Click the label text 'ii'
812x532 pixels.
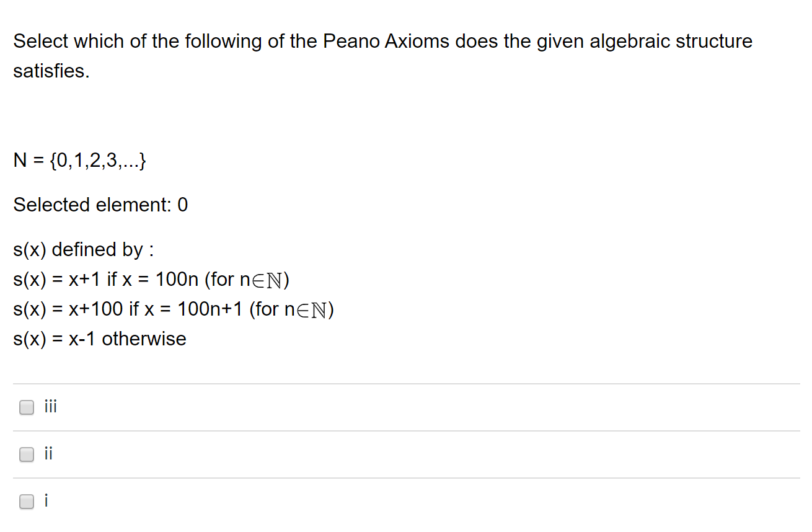49,453
